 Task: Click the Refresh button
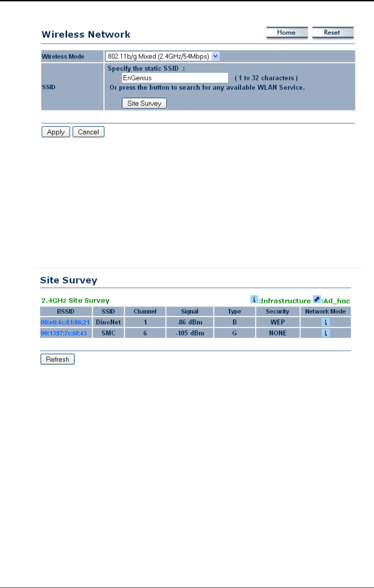(57, 359)
